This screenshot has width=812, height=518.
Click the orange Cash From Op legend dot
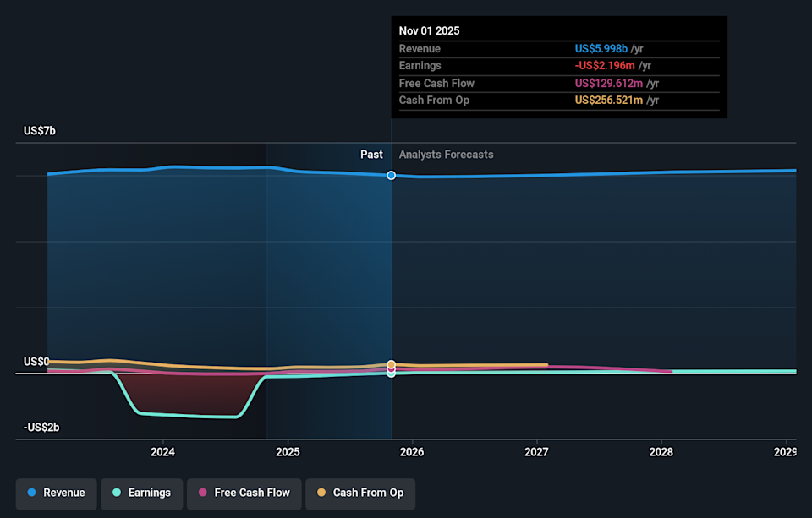[x=321, y=493]
